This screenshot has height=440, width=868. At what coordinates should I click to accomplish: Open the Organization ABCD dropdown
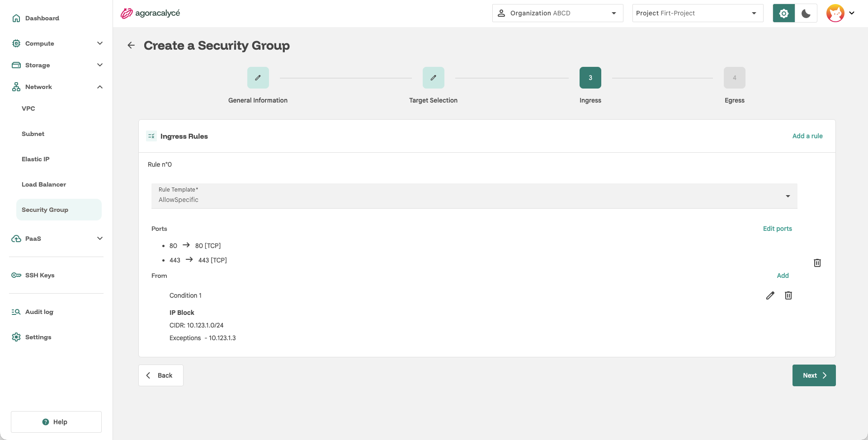coord(557,13)
